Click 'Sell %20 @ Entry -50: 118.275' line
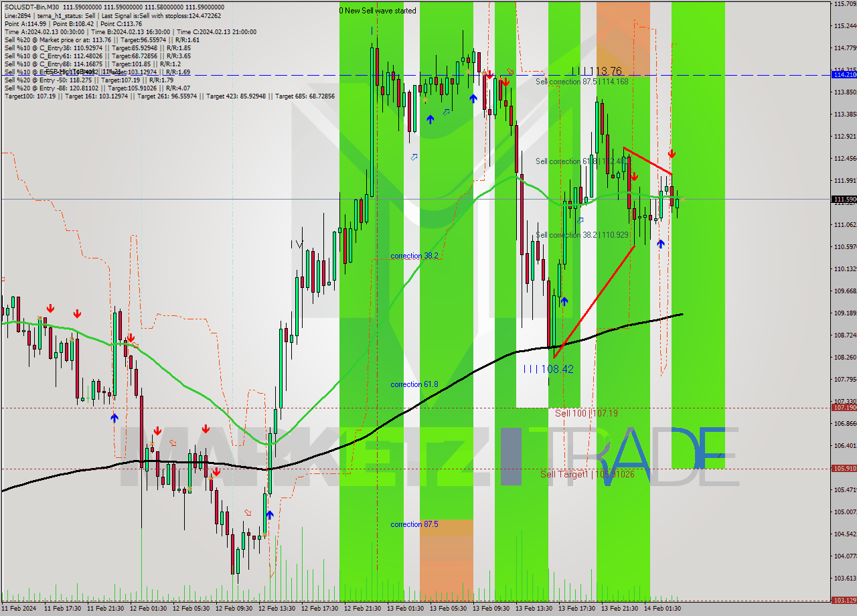The width and height of the screenshot is (857, 616). (88, 80)
